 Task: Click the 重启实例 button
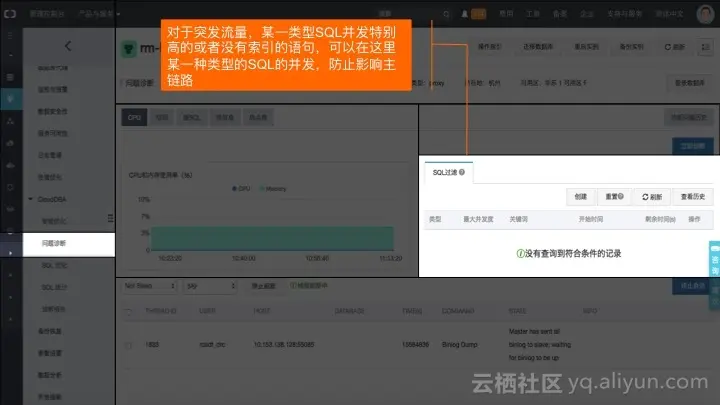point(586,47)
